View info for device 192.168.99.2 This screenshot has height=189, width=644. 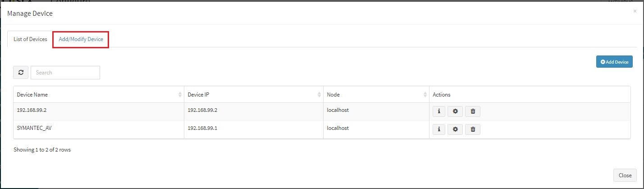(x=439, y=111)
